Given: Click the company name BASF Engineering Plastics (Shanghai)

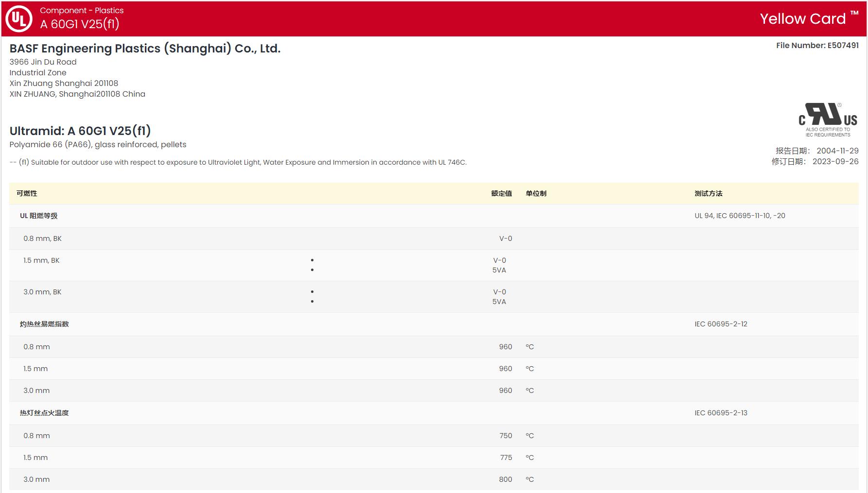Looking at the screenshot, I should [145, 49].
